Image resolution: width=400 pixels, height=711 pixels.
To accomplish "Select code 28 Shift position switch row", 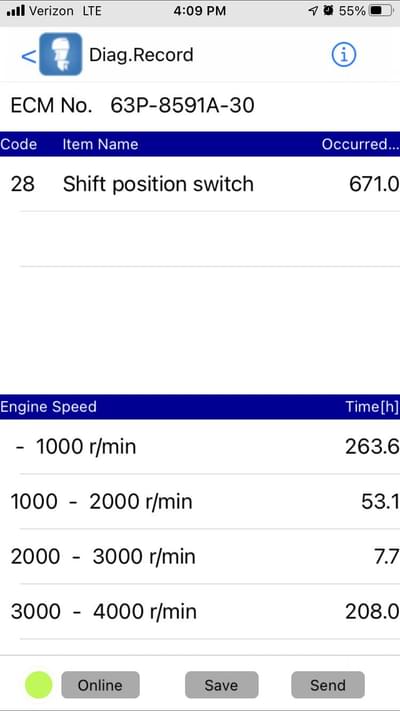I will pyautogui.click(x=200, y=184).
